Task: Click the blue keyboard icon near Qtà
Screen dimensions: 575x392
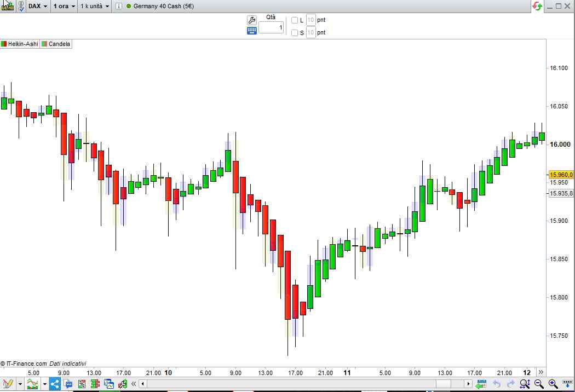Action: coord(252,31)
